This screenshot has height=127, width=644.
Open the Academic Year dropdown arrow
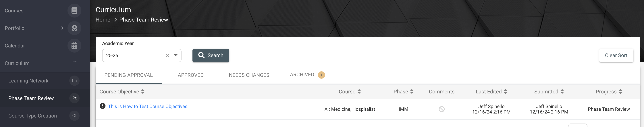point(176,55)
